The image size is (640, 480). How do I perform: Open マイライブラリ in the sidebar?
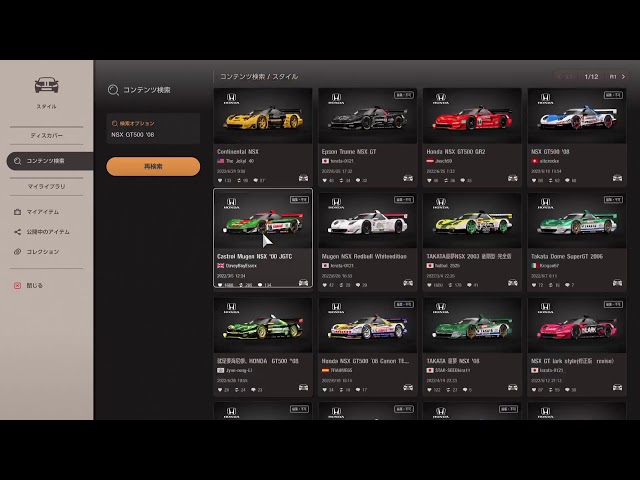tap(47, 186)
